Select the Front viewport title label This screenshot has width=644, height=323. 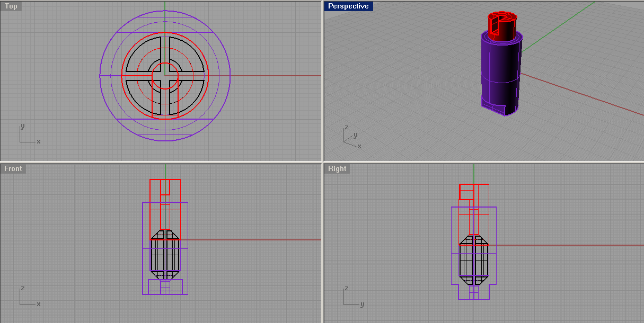tap(13, 168)
